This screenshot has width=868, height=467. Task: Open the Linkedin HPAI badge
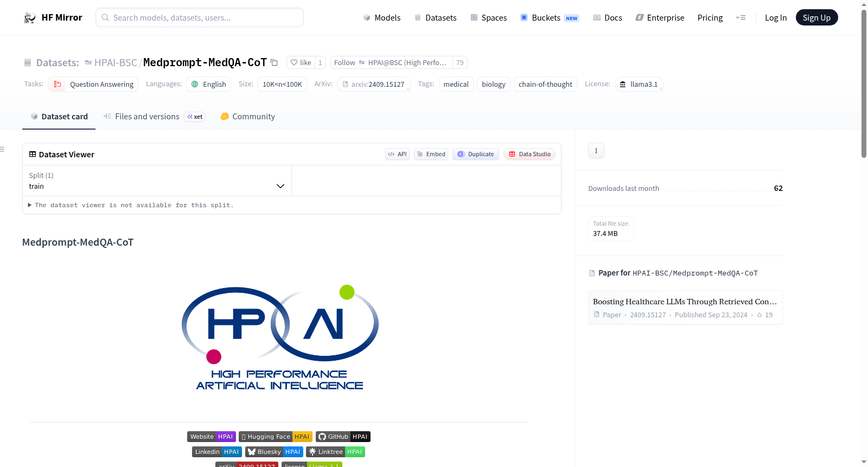[217, 452]
